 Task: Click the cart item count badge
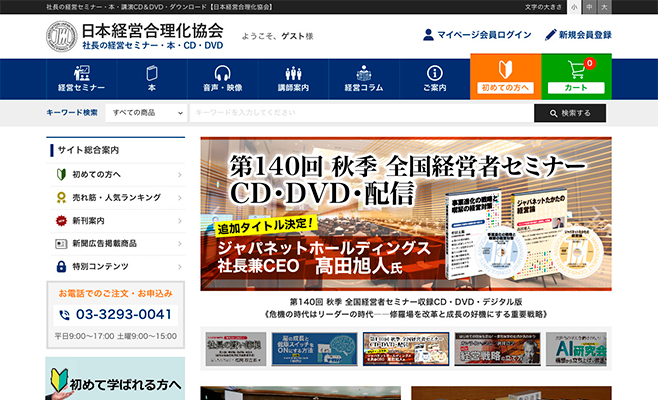[x=590, y=63]
